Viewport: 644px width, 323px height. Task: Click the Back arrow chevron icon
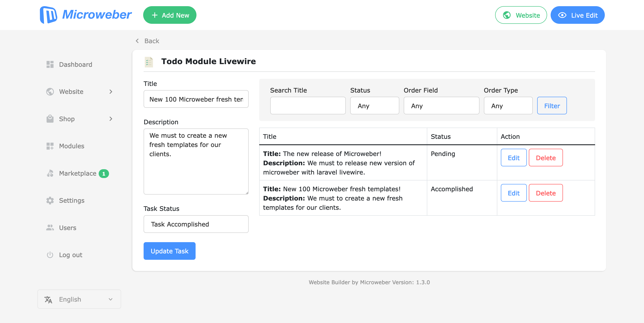(x=137, y=41)
